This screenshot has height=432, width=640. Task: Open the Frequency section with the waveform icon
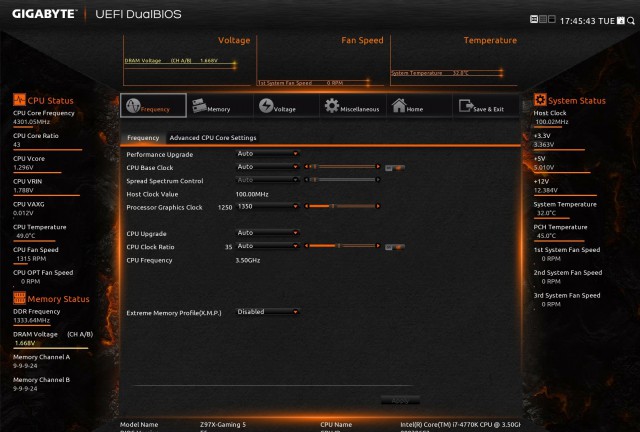(153, 106)
